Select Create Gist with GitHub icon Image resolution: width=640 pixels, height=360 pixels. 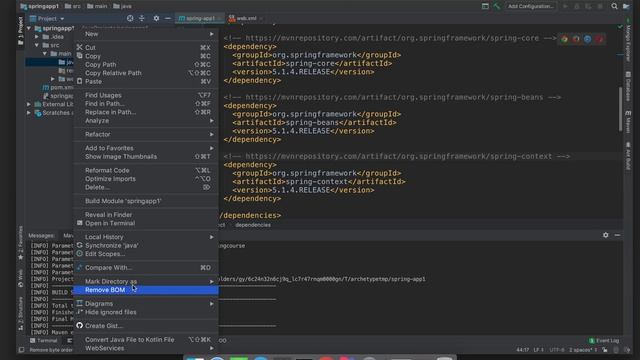coord(146,326)
